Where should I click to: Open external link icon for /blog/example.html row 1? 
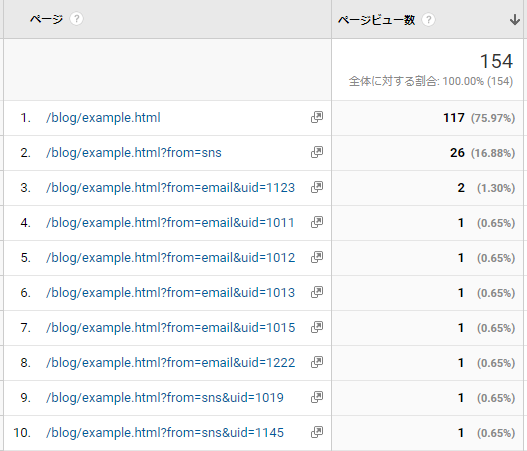tap(317, 117)
